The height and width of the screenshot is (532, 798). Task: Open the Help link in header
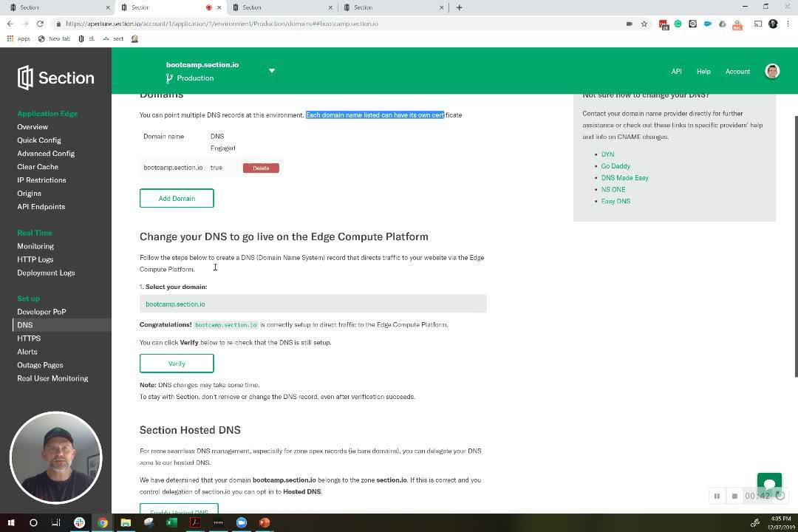click(704, 71)
